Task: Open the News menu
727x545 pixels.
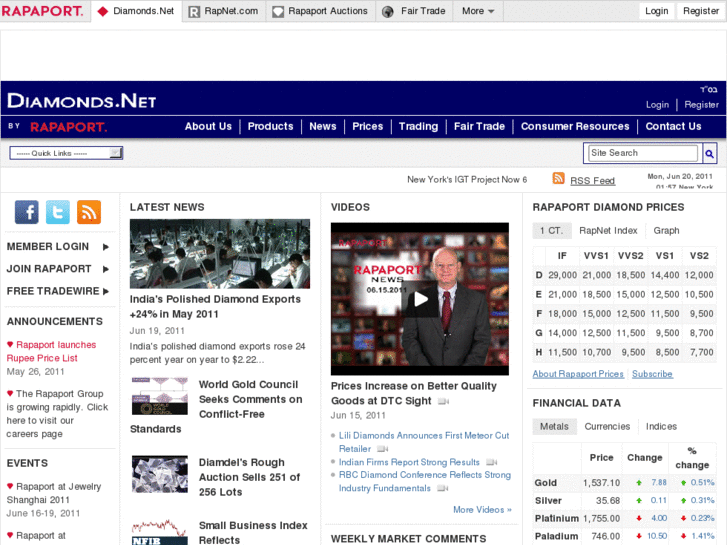Action: tap(323, 126)
